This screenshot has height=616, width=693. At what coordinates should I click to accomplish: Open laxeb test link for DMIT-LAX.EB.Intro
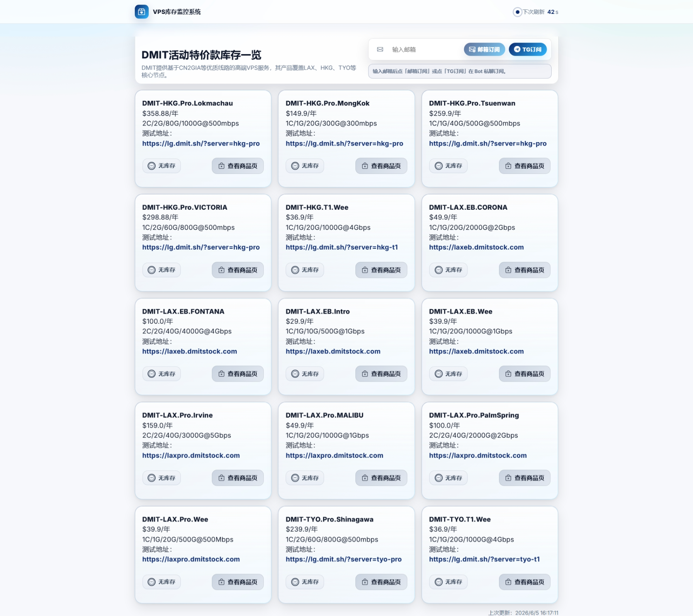tap(333, 351)
